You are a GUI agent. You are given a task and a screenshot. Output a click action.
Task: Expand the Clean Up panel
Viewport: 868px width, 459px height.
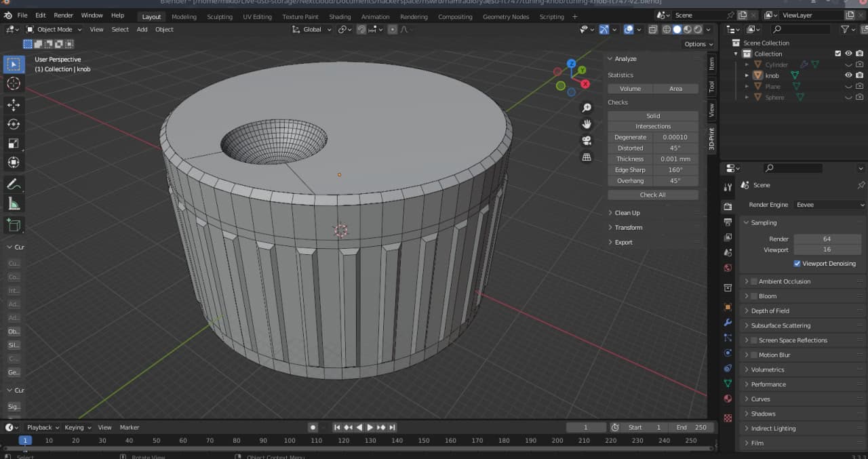point(627,213)
